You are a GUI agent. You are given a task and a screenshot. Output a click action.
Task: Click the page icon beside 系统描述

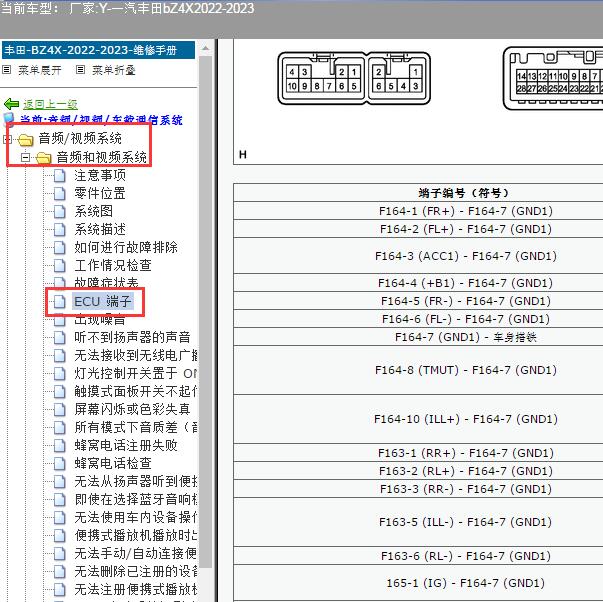60,229
